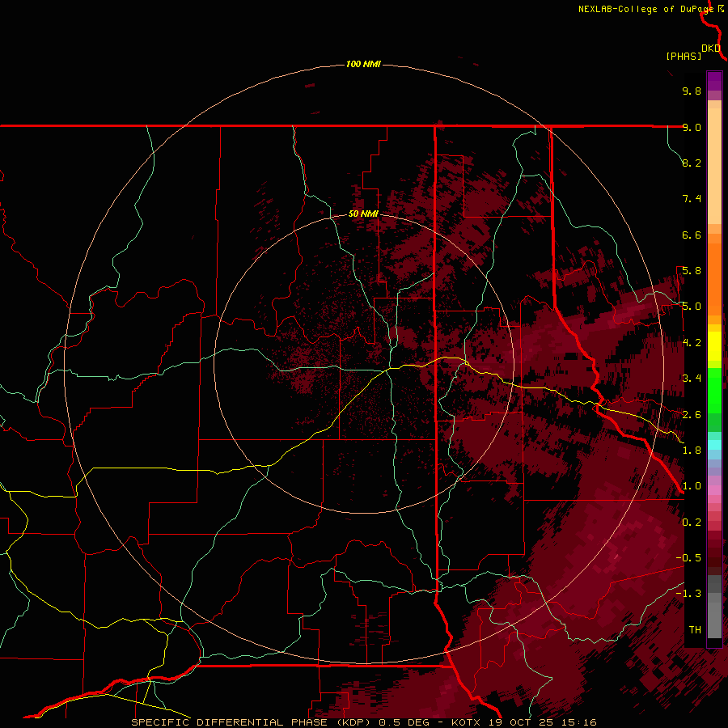Image resolution: width=728 pixels, height=728 pixels.
Task: Click the 6.6 scale value
Action: click(x=692, y=235)
